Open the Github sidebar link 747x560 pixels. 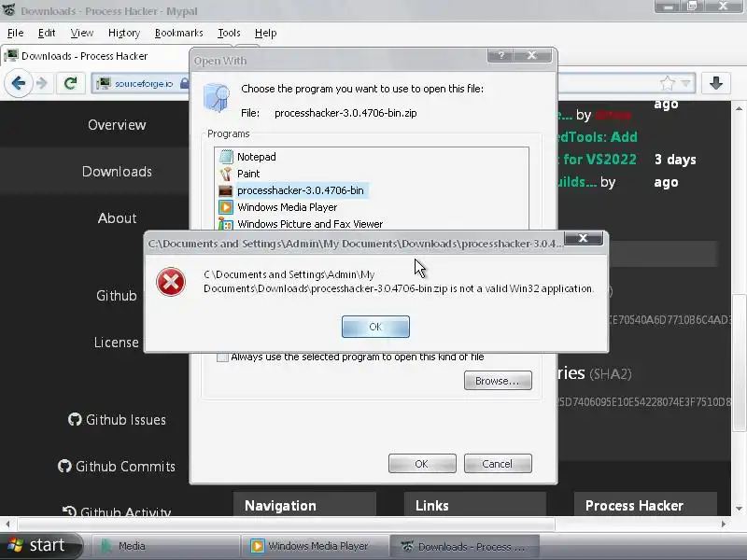click(x=116, y=296)
